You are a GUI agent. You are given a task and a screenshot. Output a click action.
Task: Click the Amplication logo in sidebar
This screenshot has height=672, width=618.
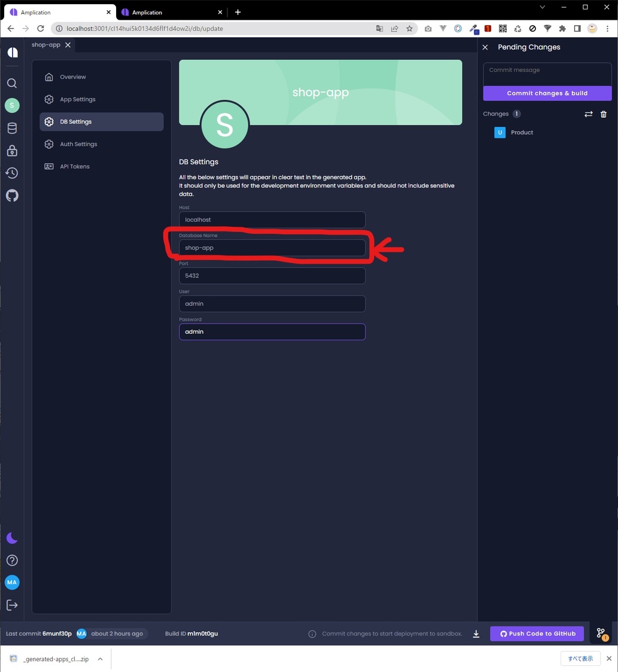pos(13,52)
